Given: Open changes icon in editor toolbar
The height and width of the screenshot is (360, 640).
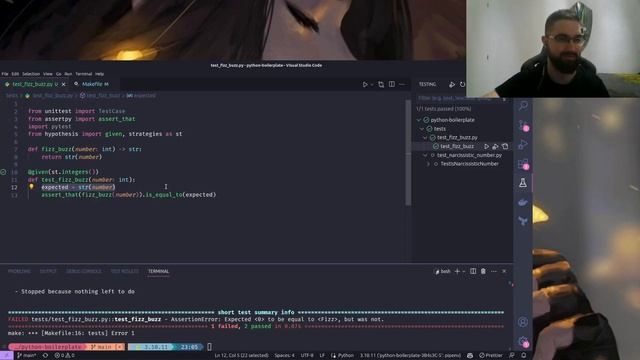Looking at the screenshot, I should tap(381, 84).
